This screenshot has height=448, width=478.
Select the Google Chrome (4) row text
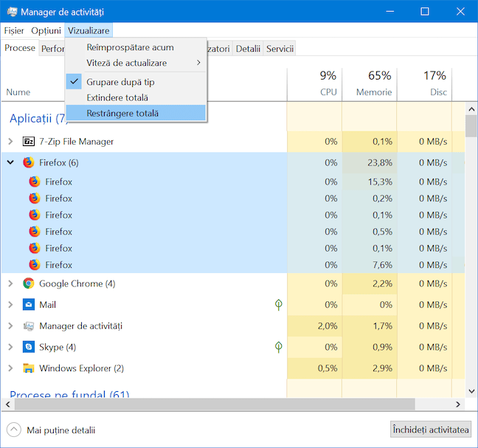pos(77,284)
